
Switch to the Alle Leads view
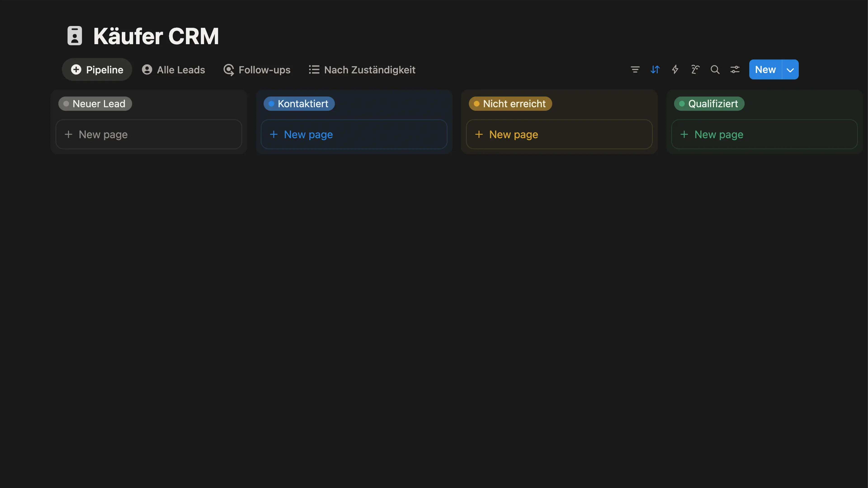pyautogui.click(x=181, y=70)
